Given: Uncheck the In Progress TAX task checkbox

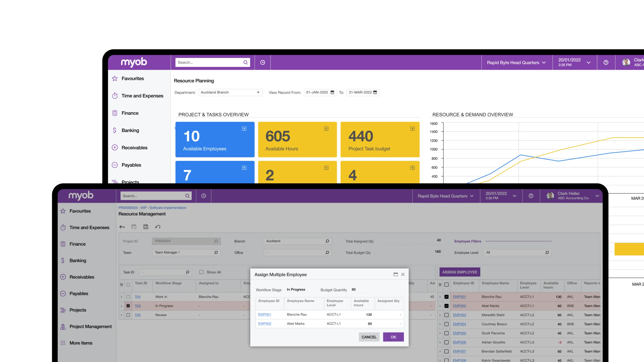Looking at the screenshot, I should (128, 306).
